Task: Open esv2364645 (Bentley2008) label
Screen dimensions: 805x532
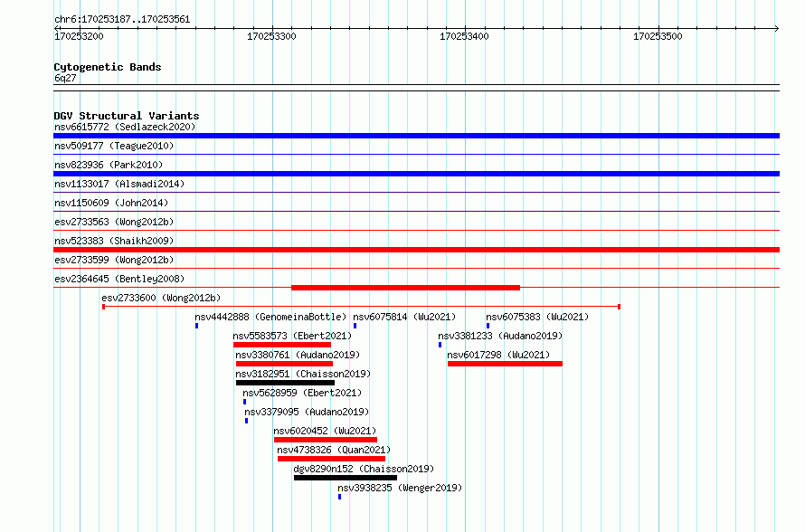Action: pyautogui.click(x=119, y=279)
